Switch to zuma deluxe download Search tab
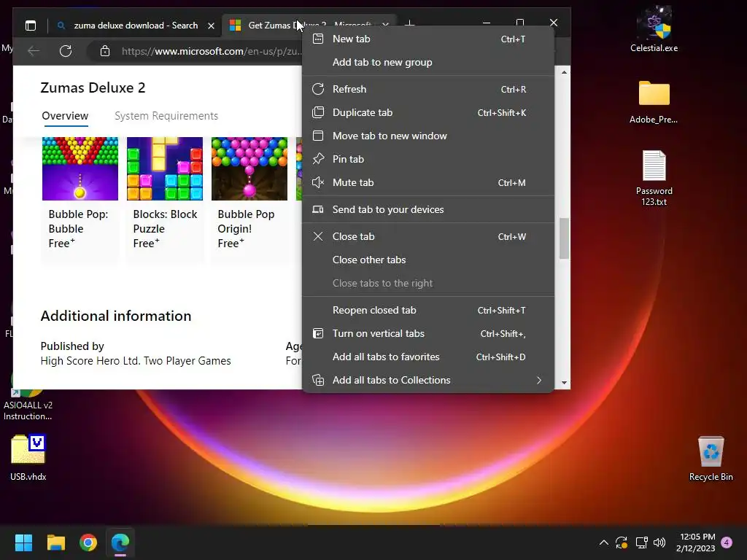 click(135, 26)
